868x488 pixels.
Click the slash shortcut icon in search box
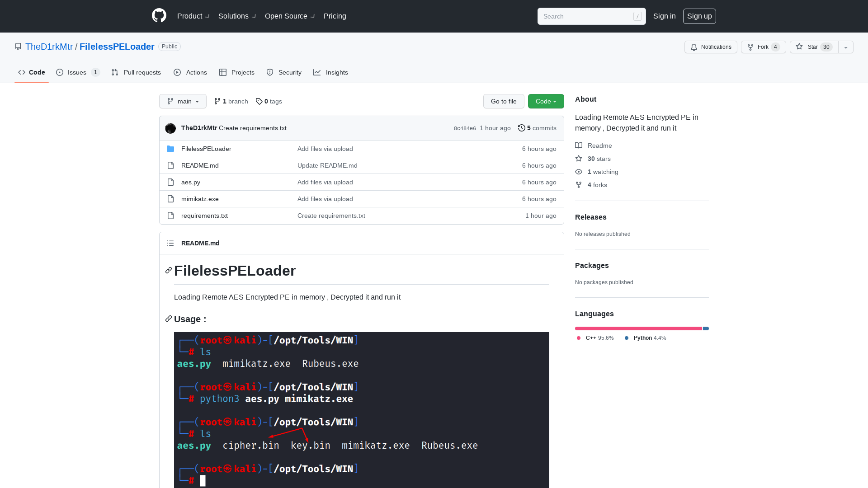[x=637, y=16]
